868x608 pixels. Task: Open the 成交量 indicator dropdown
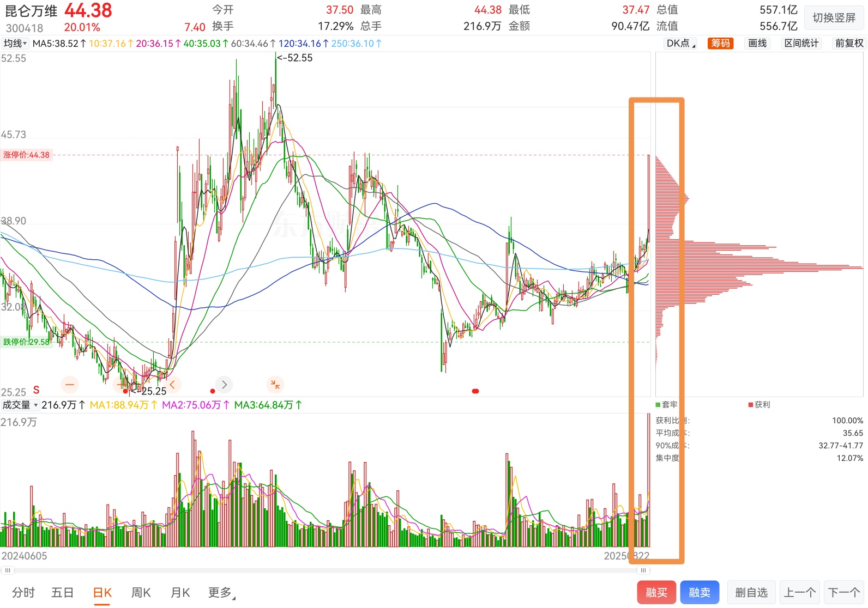[20, 405]
